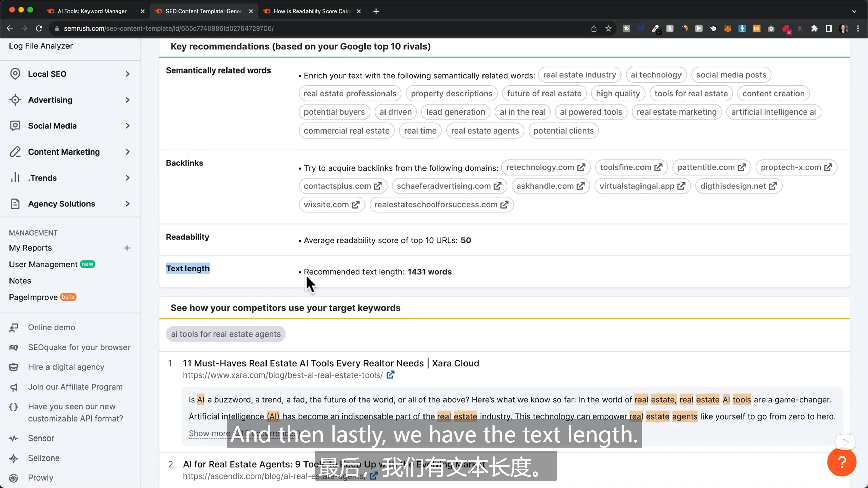Click the 'real estate industry' word chip
The image size is (868, 488).
click(x=579, y=75)
